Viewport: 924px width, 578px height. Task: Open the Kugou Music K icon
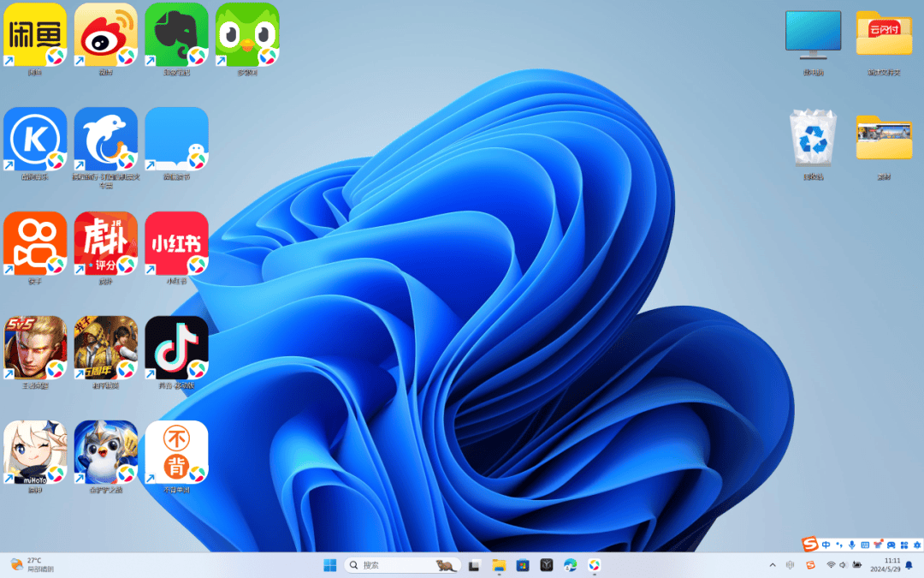35,139
